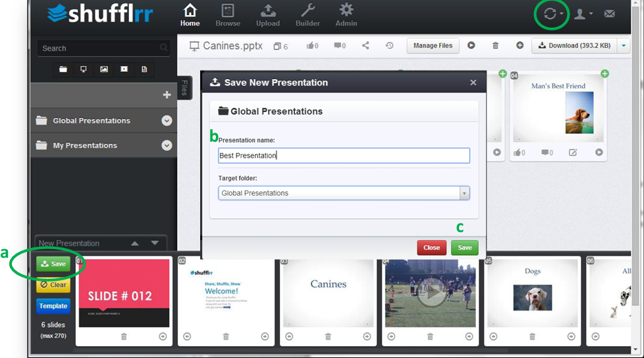Edit the Man's Best Friend slide
This screenshot has width=644, height=358.
tap(573, 152)
